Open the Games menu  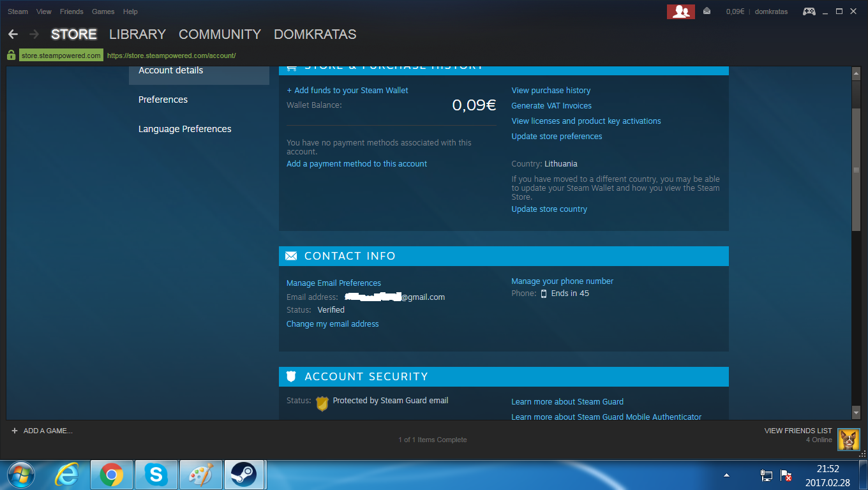click(x=103, y=11)
